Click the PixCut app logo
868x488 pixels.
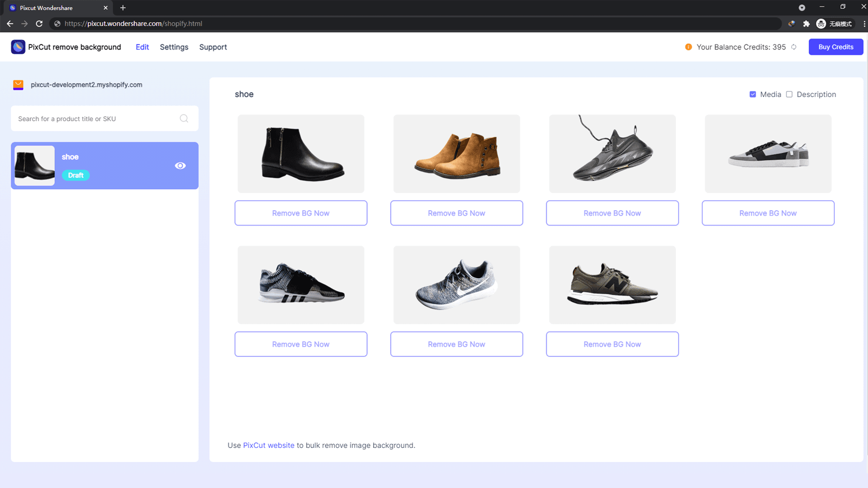[18, 47]
